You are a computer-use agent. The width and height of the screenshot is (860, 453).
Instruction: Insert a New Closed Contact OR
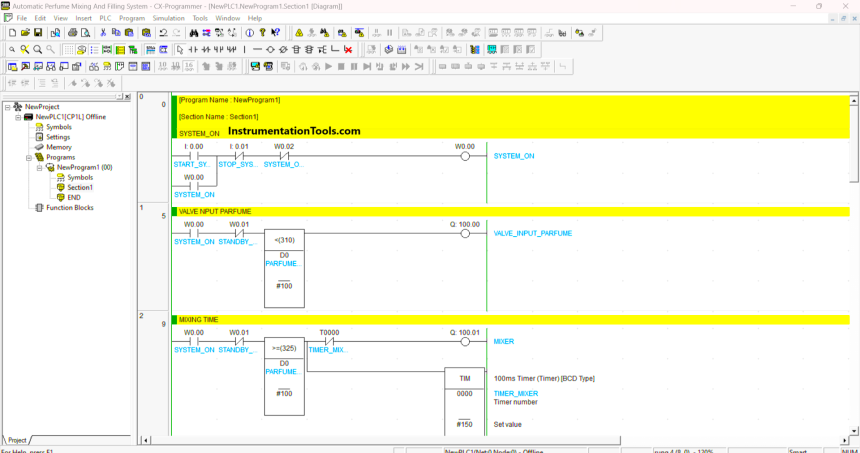tap(231, 50)
